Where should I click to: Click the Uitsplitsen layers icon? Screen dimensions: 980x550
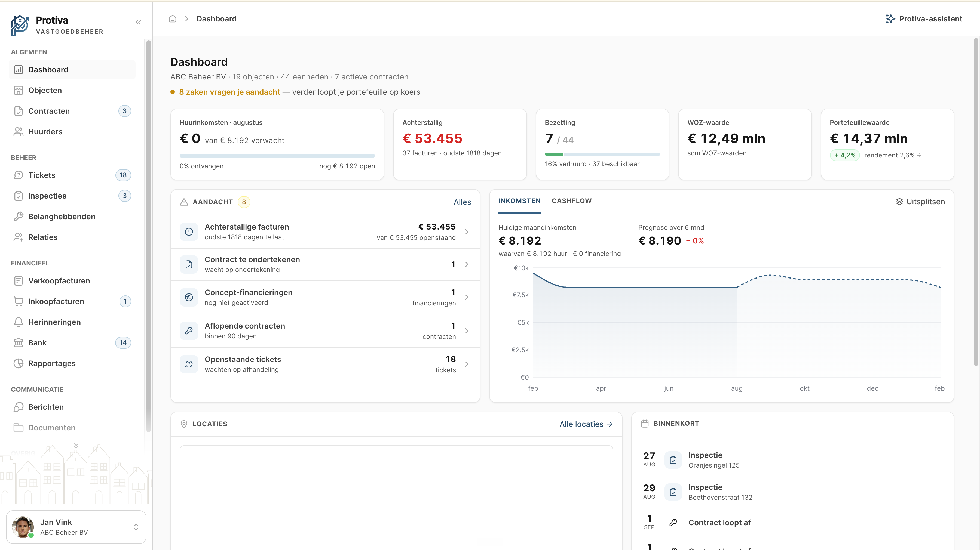coord(899,202)
